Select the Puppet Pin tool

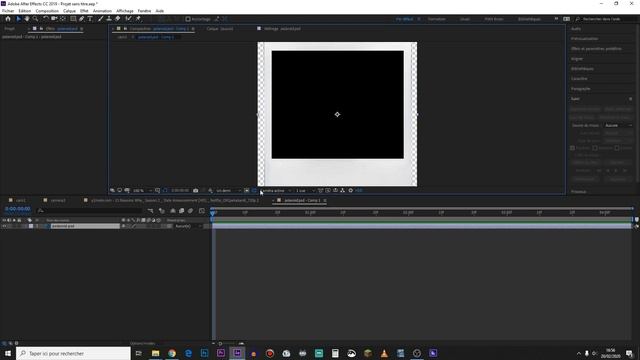tap(138, 19)
